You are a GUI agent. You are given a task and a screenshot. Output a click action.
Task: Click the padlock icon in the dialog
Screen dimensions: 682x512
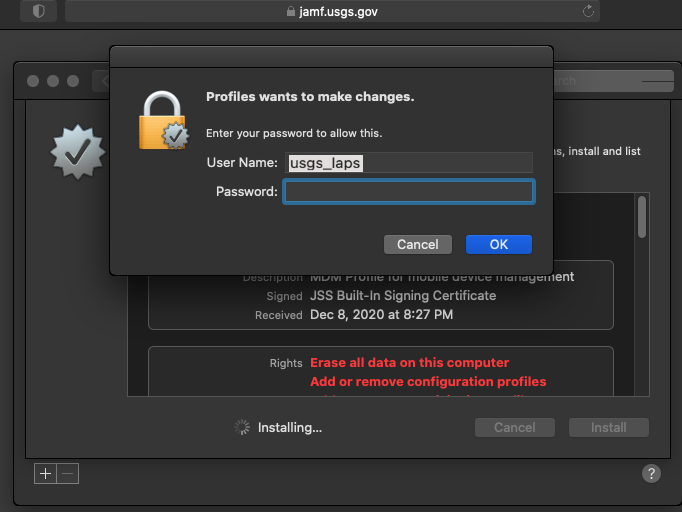click(x=164, y=120)
